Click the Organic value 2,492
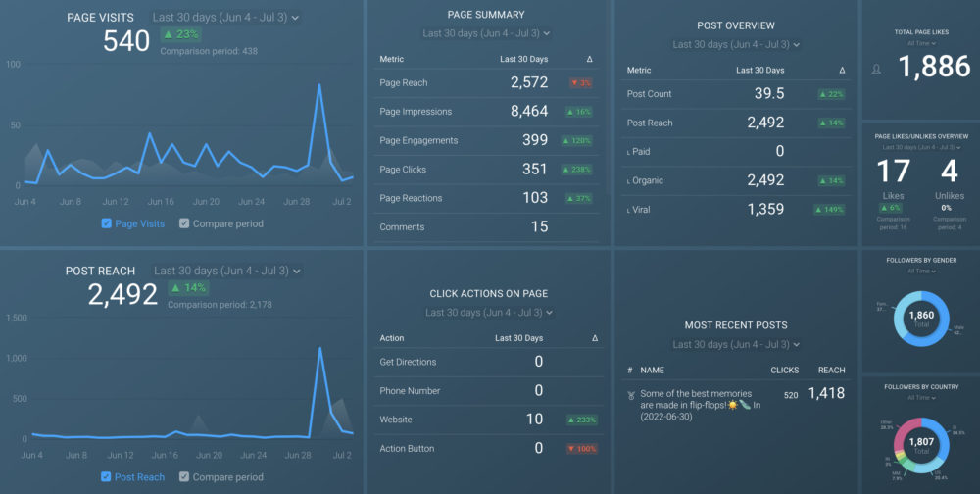The height and width of the screenshot is (494, 980). point(765,180)
